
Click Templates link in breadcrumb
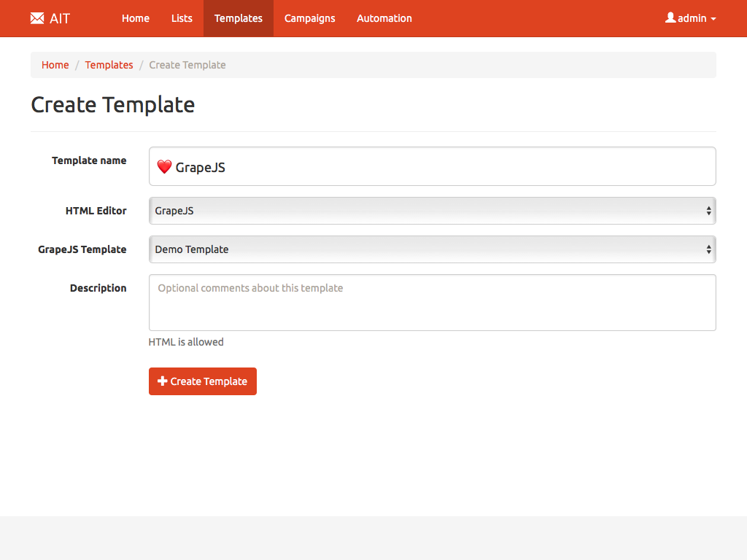109,65
